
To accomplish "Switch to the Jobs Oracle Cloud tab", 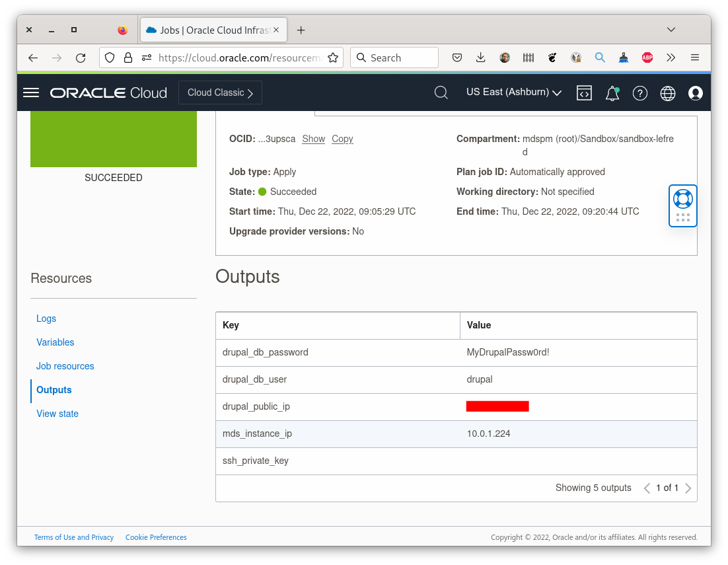I will (205, 29).
